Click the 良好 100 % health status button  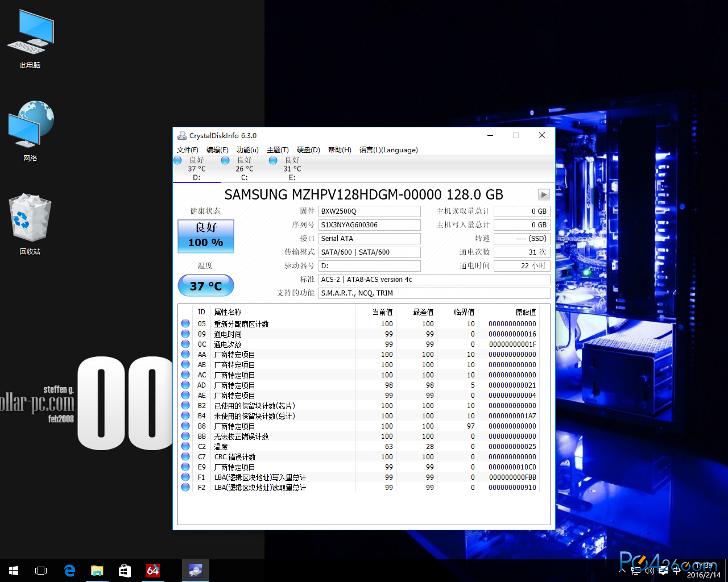pos(206,236)
